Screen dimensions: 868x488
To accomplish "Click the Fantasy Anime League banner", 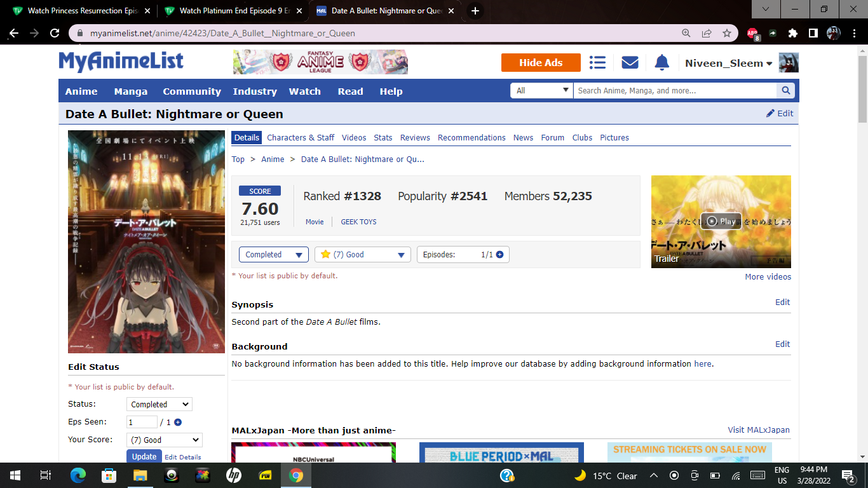I will (x=320, y=62).
